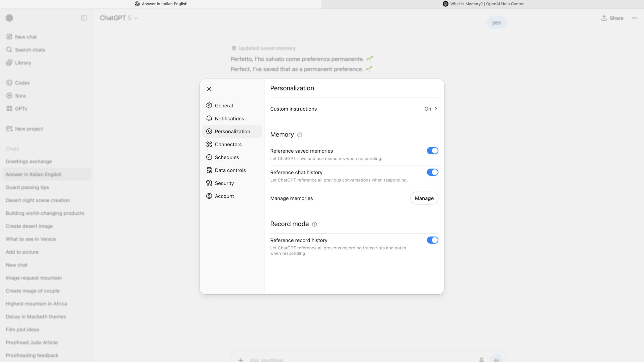Disable Reference saved memories toggle
Screen dimensions: 644x362
(x=432, y=151)
